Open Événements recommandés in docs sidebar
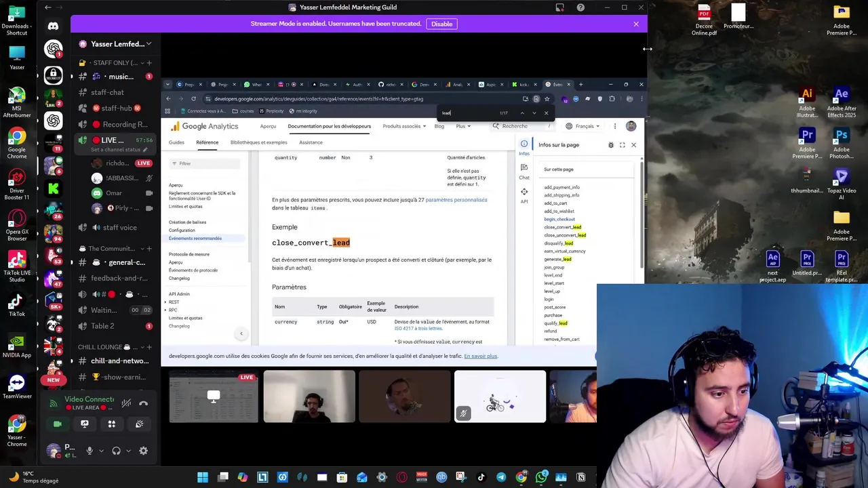 (x=195, y=239)
